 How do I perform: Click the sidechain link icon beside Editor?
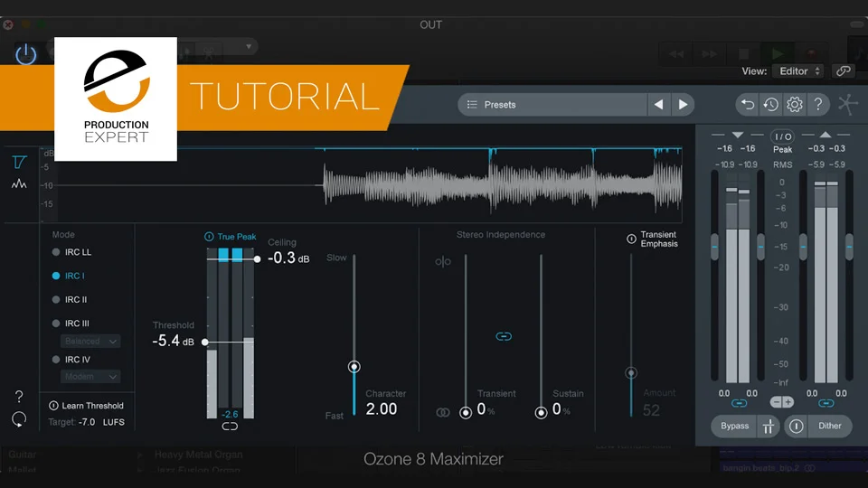(x=843, y=70)
